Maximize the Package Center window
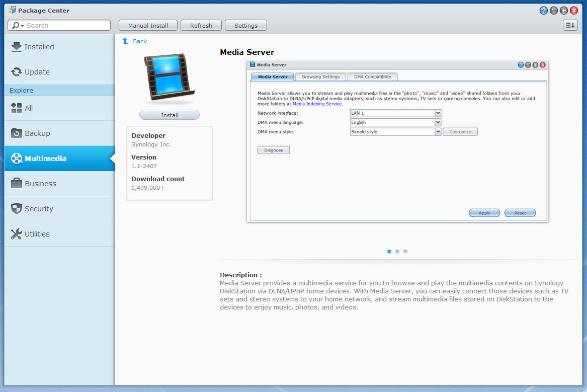This screenshot has width=587, height=392. point(564,11)
